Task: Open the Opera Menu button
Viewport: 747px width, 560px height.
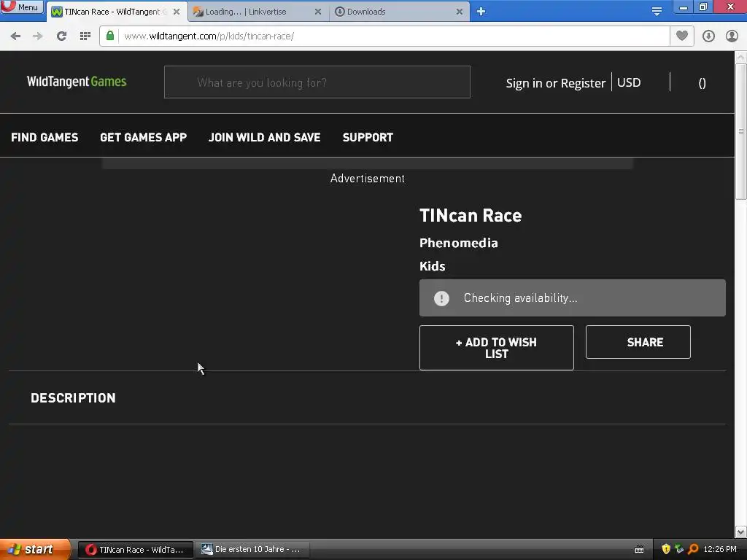Action: [22, 7]
